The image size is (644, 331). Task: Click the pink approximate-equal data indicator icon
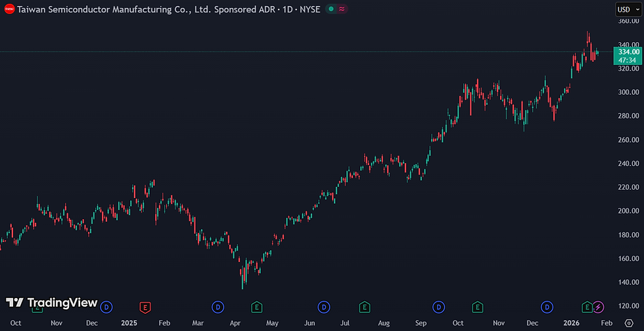(342, 9)
